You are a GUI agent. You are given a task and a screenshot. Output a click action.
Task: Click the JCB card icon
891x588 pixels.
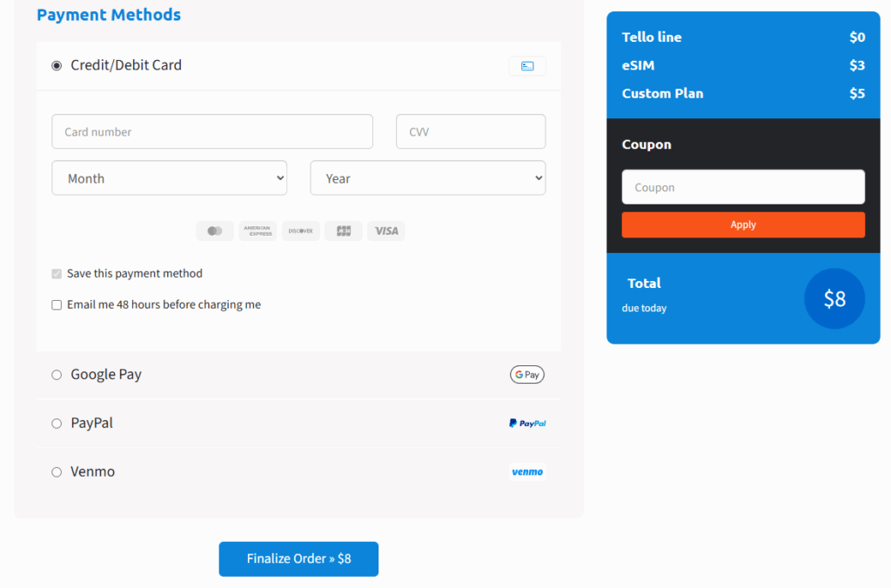coord(344,231)
